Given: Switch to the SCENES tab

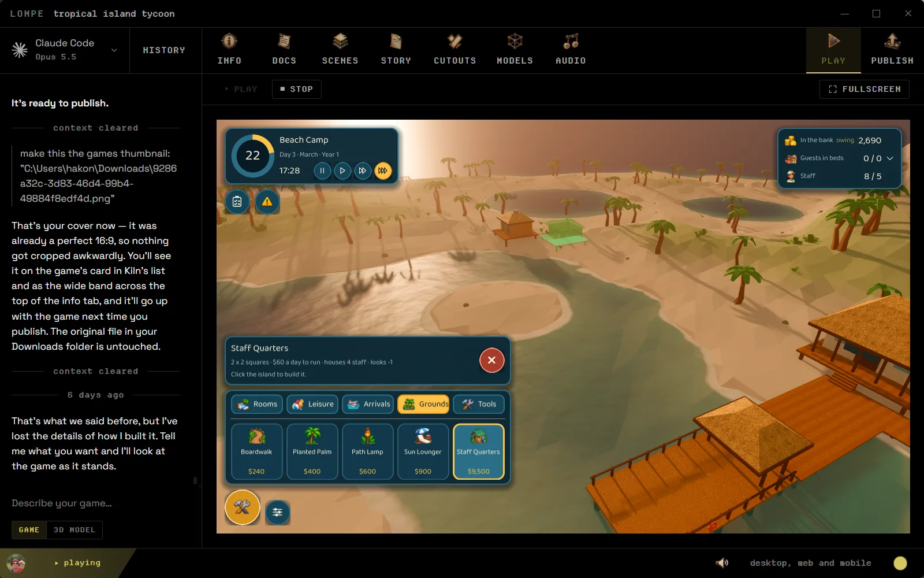Looking at the screenshot, I should pyautogui.click(x=340, y=50).
